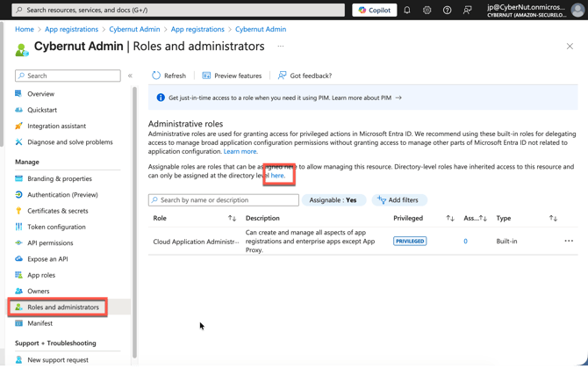588x376 pixels.
Task: Focus the Search by name or description field
Action: point(227,200)
